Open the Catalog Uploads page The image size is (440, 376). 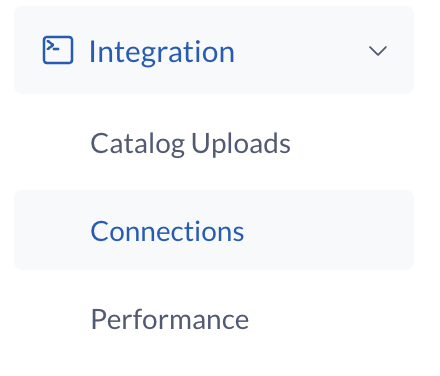(x=190, y=143)
